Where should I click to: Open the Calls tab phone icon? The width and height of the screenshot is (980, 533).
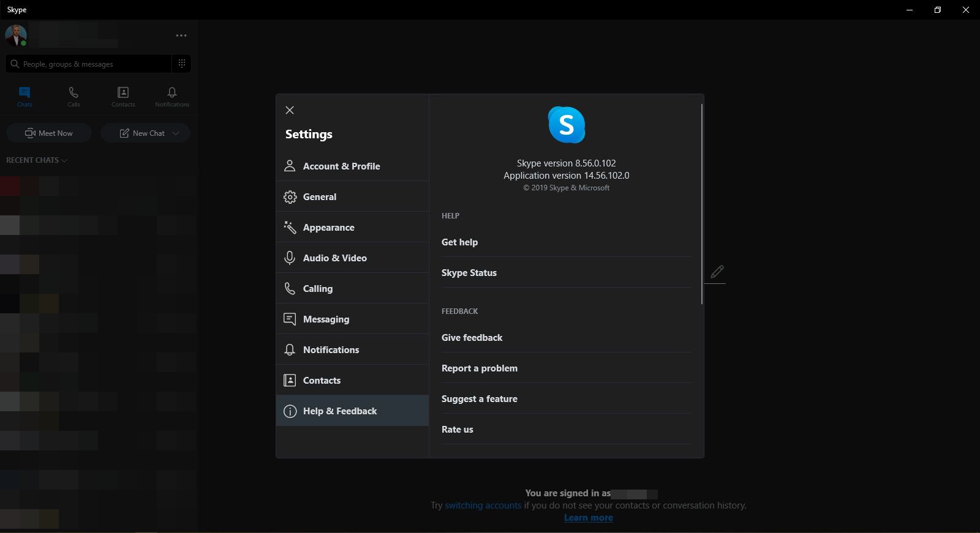point(73,96)
